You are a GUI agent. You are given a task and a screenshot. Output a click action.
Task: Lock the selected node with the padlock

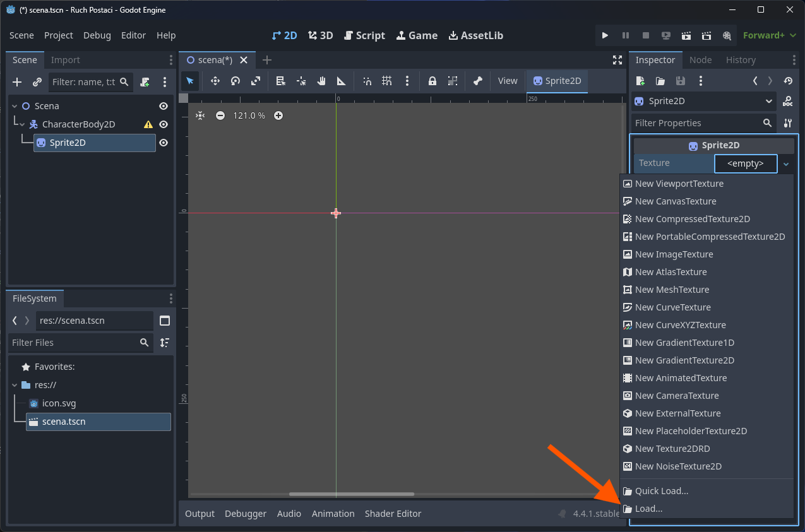(432, 81)
